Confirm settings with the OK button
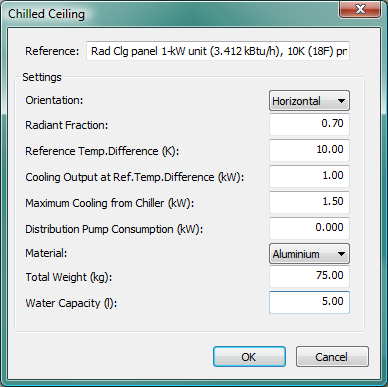 (249, 357)
